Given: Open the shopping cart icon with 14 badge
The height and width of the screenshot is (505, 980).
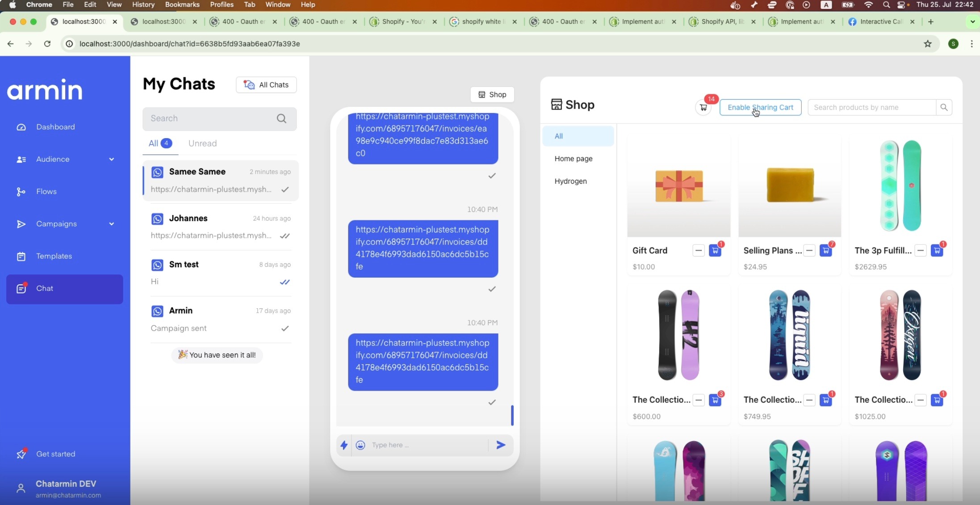Looking at the screenshot, I should click(x=704, y=107).
